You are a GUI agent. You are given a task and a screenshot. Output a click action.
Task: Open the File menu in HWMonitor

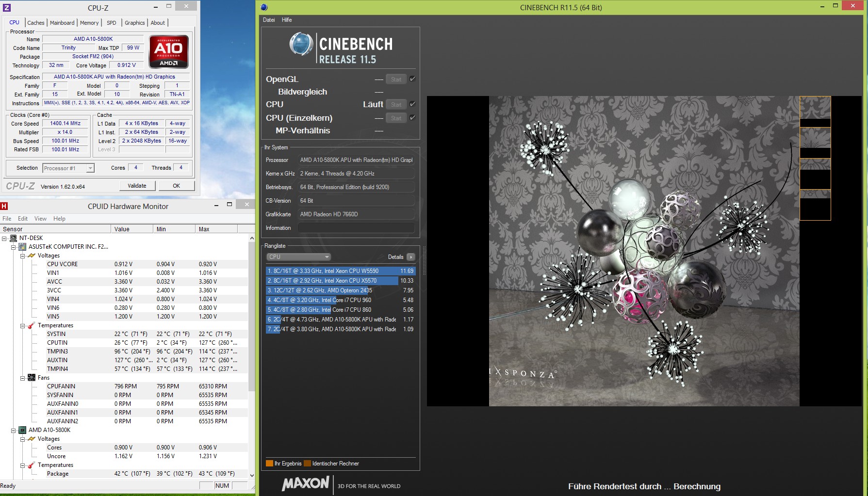coord(7,219)
